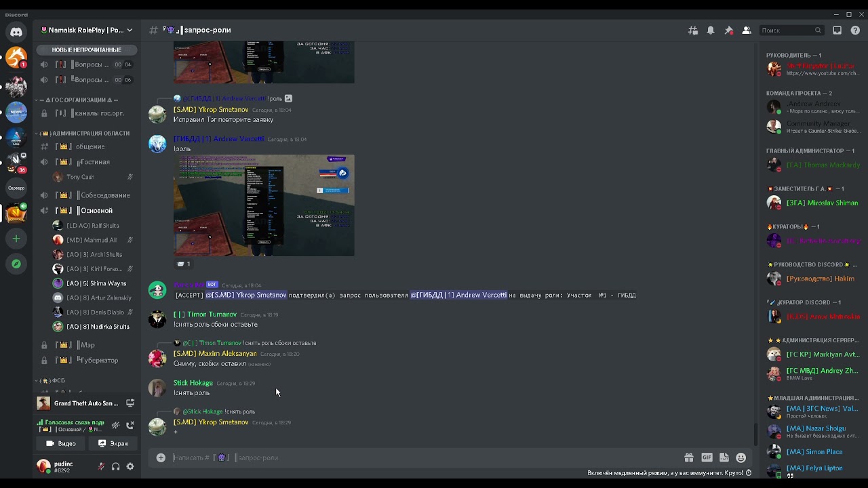868x488 pixels.
Task: Toggle noise suppression
Action: (x=116, y=425)
